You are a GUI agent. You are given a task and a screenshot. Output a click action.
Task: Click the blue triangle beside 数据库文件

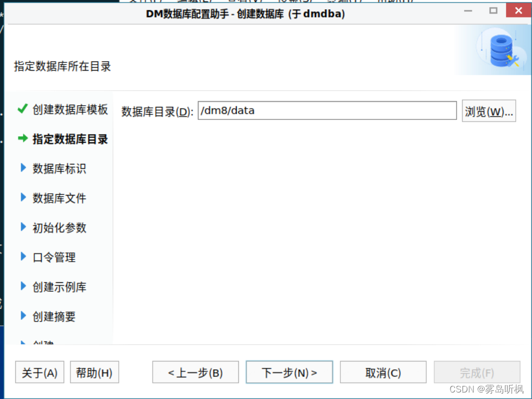click(x=23, y=197)
